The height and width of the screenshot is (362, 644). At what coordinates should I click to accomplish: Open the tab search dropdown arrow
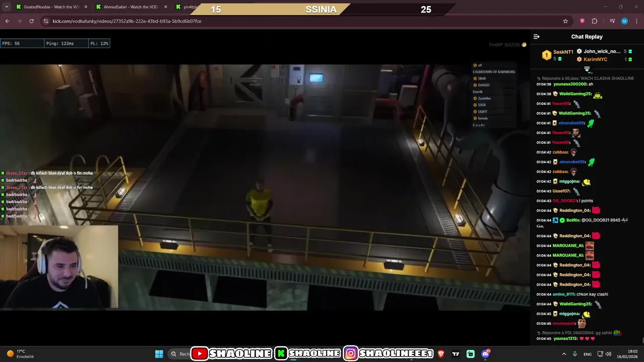pyautogui.click(x=6, y=7)
